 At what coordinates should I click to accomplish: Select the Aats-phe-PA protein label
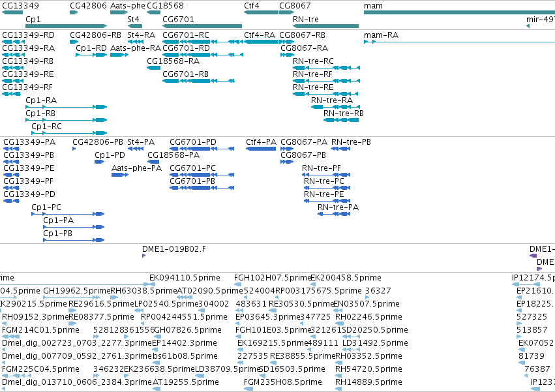136,168
